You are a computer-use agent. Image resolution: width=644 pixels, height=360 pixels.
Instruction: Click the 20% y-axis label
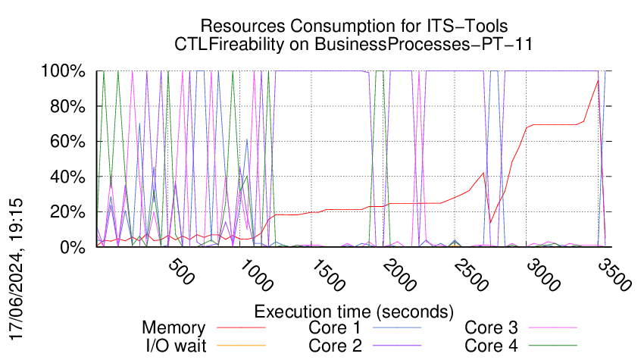[67, 212]
